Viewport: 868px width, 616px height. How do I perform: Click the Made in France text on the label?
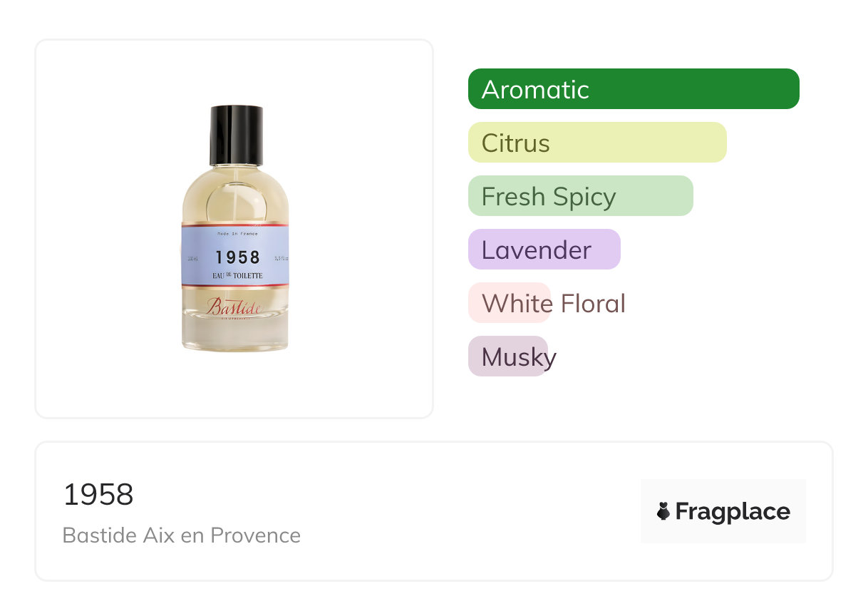(x=237, y=233)
